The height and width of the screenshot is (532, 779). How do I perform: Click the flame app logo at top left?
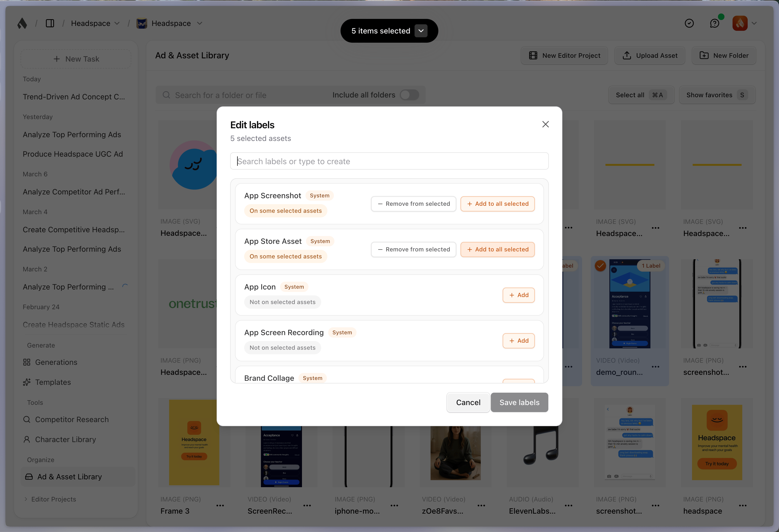[22, 23]
